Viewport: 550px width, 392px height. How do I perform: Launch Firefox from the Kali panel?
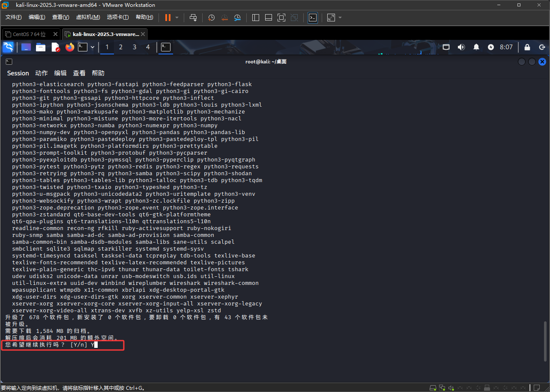70,47
